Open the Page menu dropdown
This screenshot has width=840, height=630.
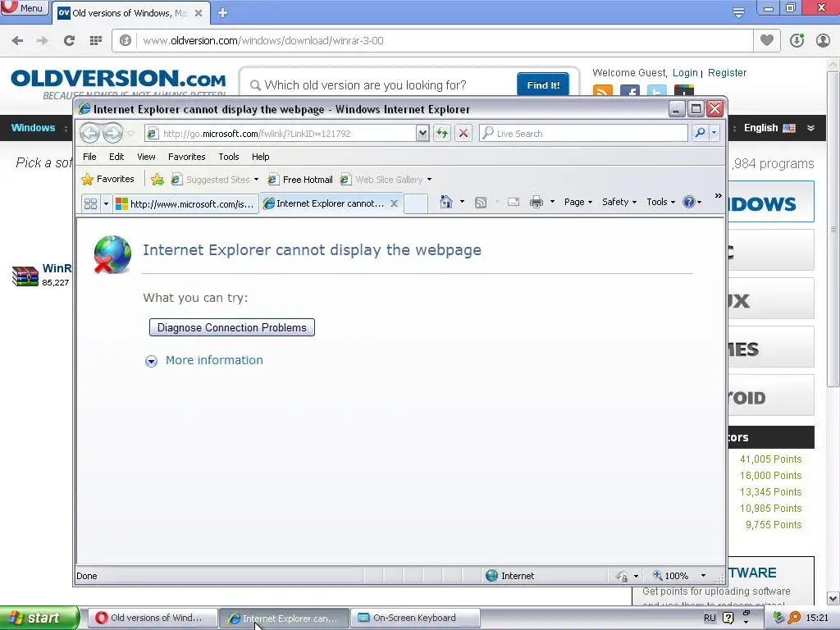[578, 202]
